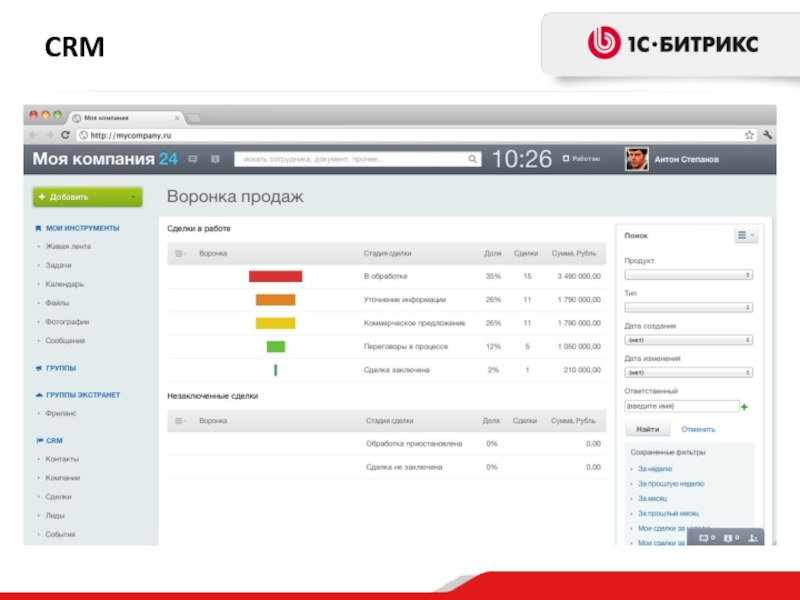Click the green Переговоры в процессе bar
800x600 pixels.
(x=276, y=346)
